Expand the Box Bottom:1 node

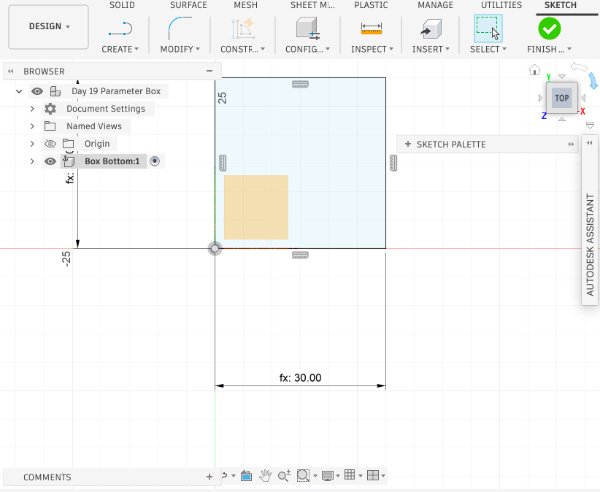click(32, 161)
